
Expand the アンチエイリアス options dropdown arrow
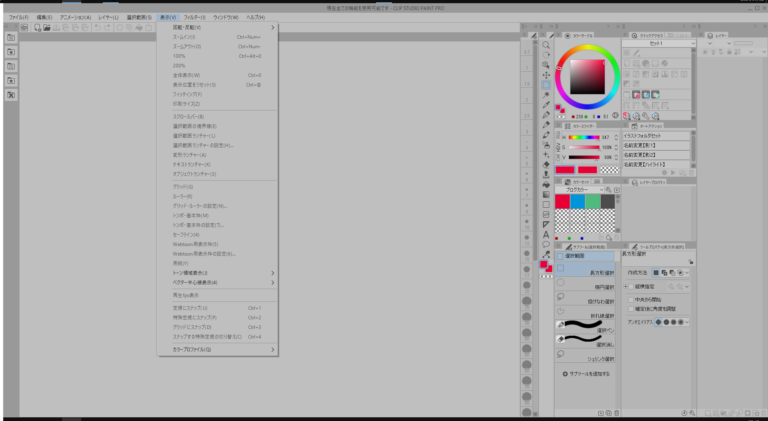point(689,322)
